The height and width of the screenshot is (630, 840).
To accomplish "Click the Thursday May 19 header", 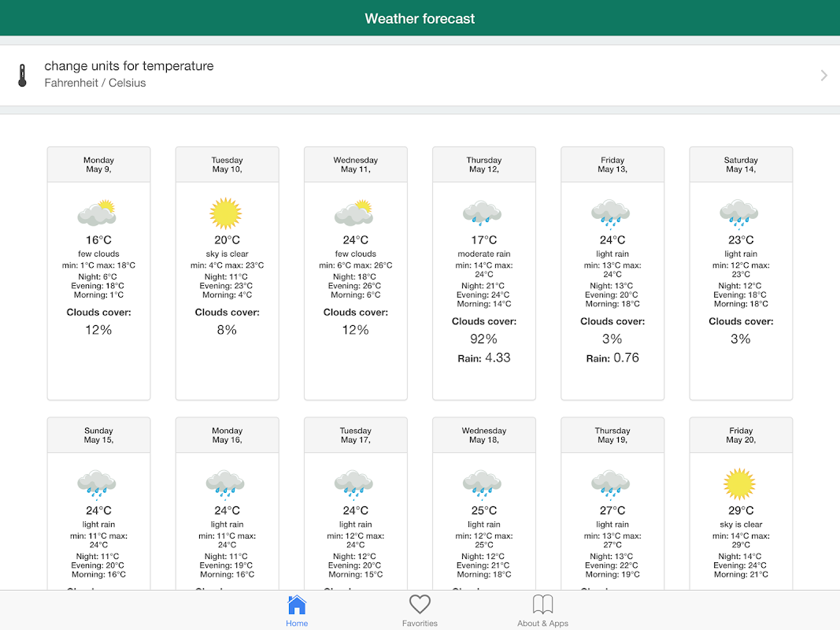I will pyautogui.click(x=612, y=435).
